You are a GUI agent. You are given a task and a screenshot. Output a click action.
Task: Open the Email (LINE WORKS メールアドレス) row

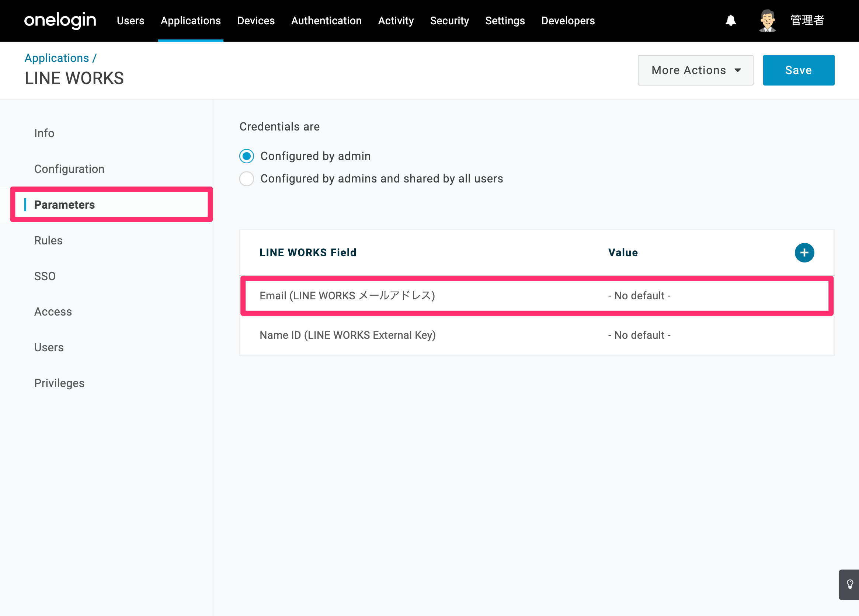(x=537, y=296)
